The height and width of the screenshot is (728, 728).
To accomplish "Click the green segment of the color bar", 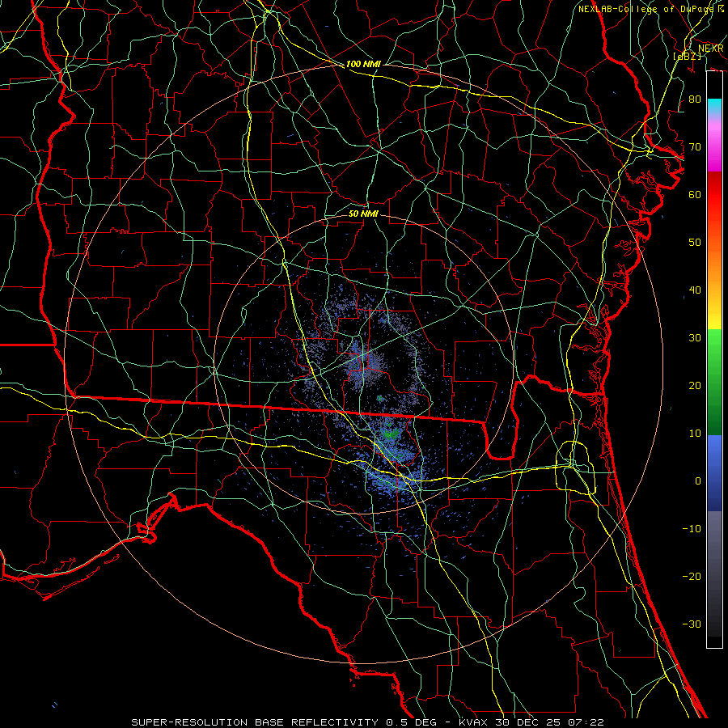I will (x=714, y=382).
